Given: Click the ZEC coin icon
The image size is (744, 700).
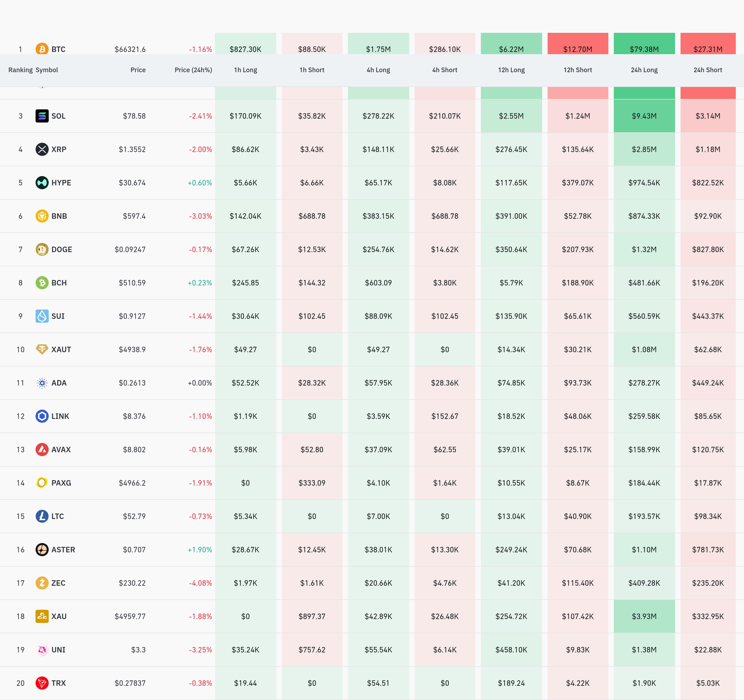Looking at the screenshot, I should coord(42,583).
